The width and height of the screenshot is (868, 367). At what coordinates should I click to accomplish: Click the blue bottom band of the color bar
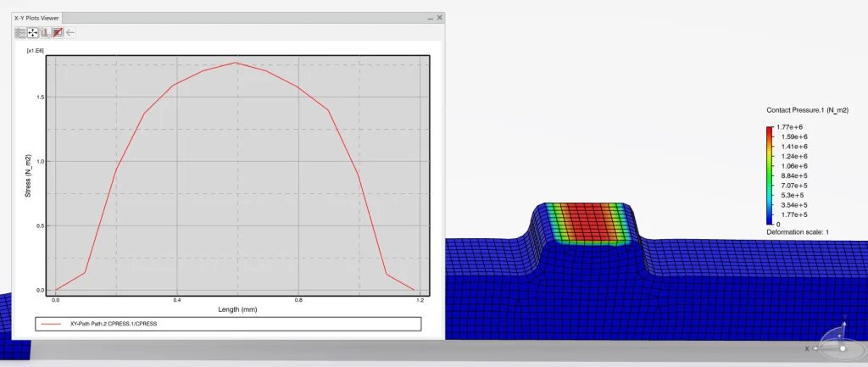(x=770, y=220)
